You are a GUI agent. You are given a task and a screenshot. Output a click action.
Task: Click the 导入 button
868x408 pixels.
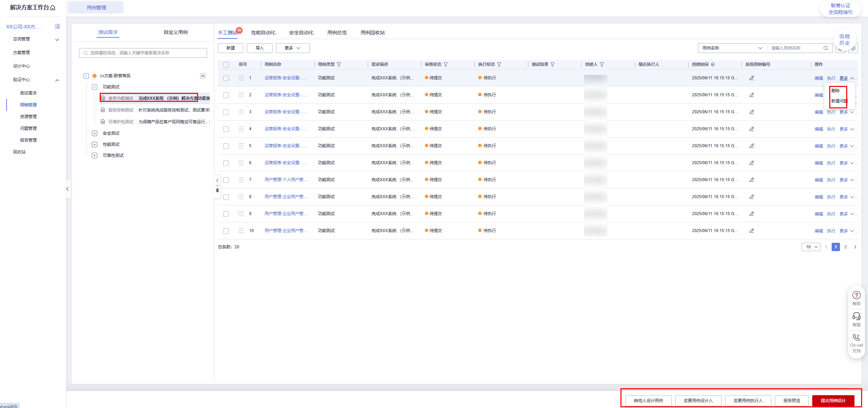260,48
